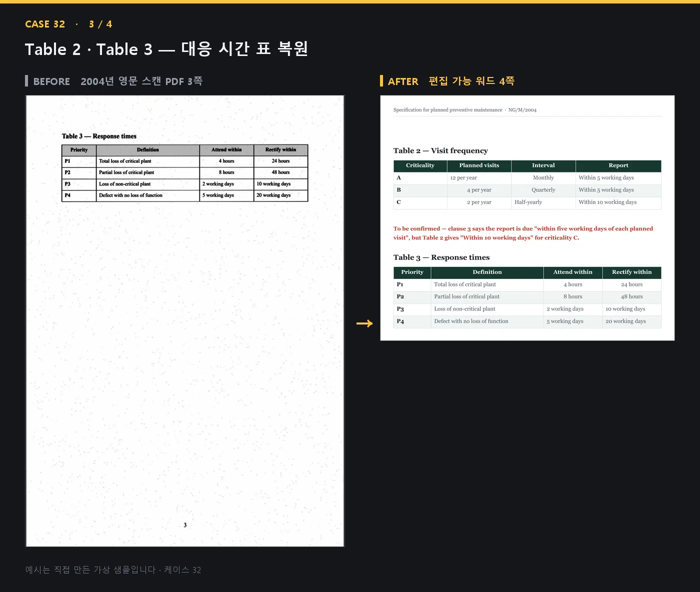Select the "Quarterly" interval cell

coord(543,190)
